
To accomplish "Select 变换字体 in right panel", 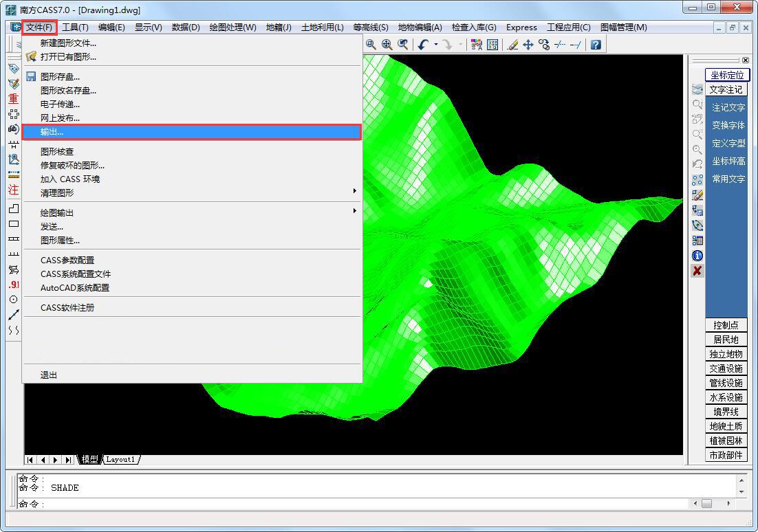I will point(728,125).
